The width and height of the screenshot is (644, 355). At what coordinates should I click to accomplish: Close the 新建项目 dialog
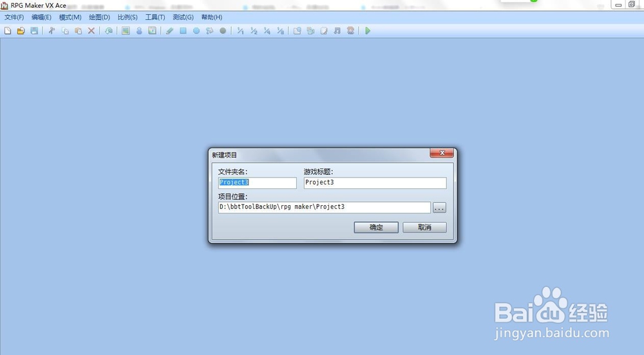click(442, 153)
